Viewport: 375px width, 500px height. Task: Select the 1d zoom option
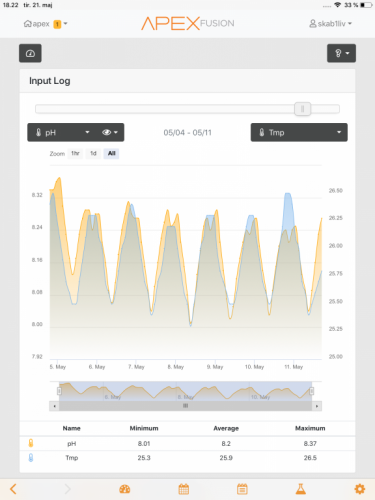93,153
